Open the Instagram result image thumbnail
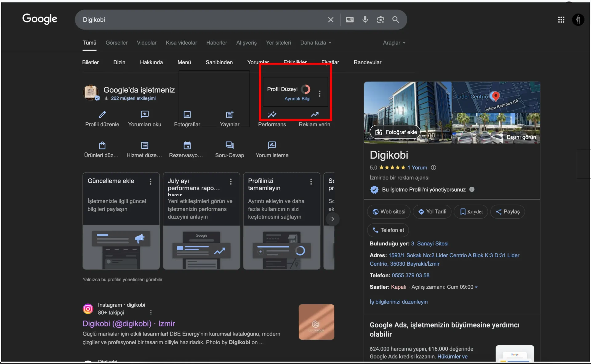The width and height of the screenshot is (591, 364). (316, 322)
